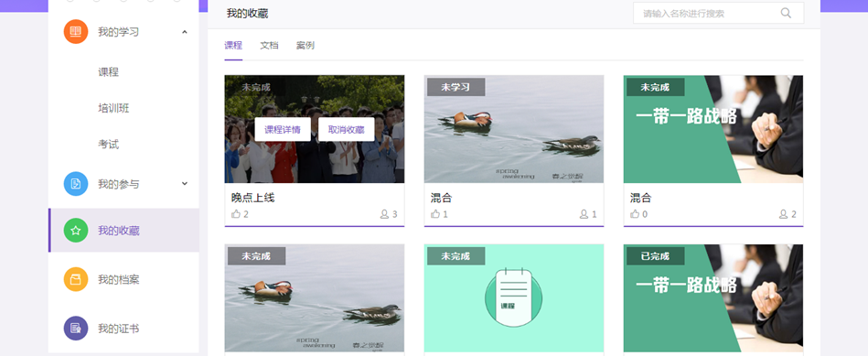Open 混合 title under the duck image
The width and height of the screenshot is (868, 356).
(441, 198)
